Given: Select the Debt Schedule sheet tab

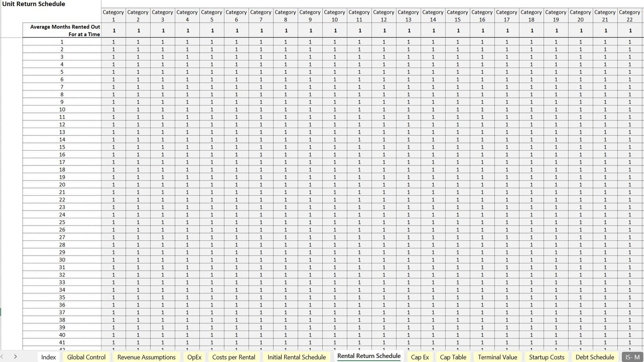Looking at the screenshot, I should (594, 357).
